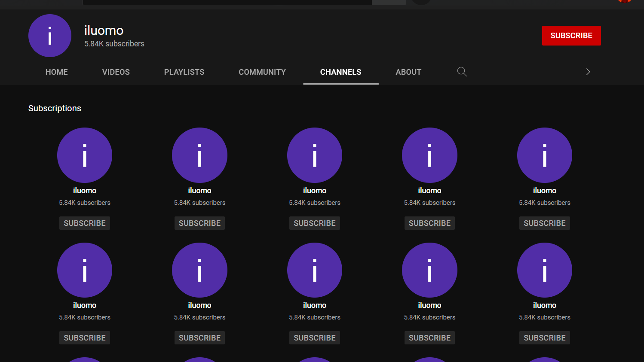Subscribe to the fourth channel in the second row

pos(429,338)
